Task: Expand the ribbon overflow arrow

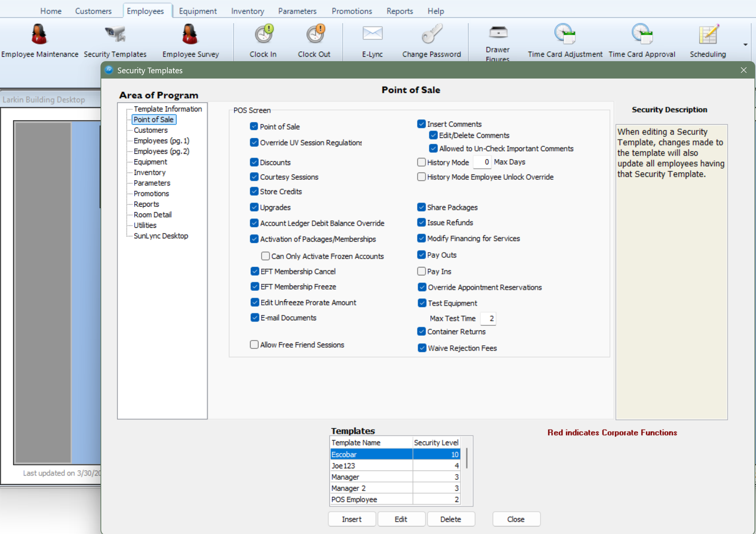Action: click(x=745, y=45)
